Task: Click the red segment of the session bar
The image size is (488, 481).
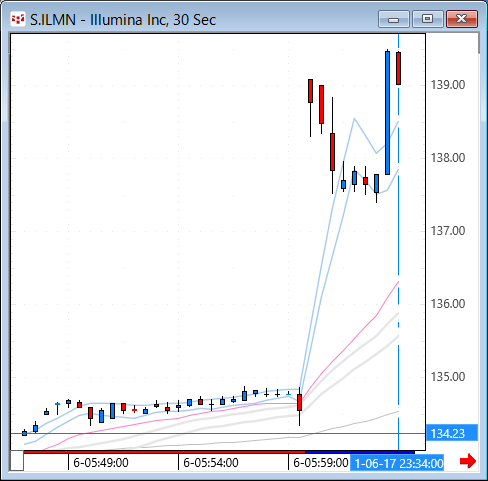Action: tap(164, 452)
